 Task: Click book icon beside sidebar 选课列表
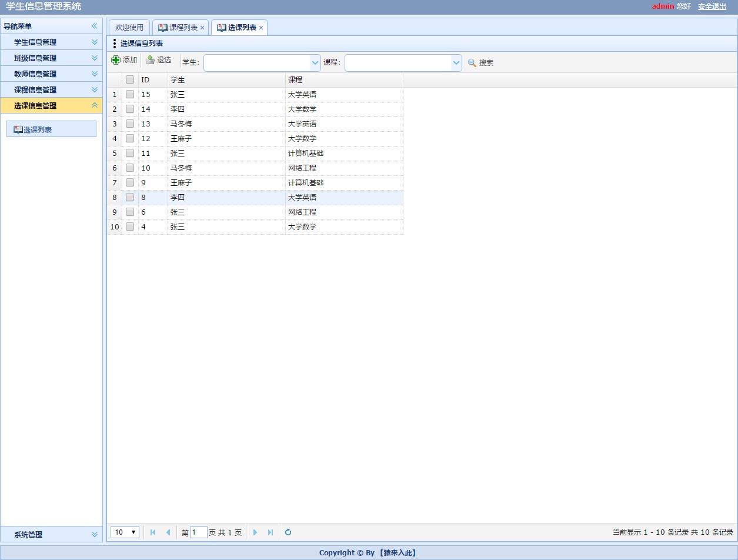(x=18, y=129)
